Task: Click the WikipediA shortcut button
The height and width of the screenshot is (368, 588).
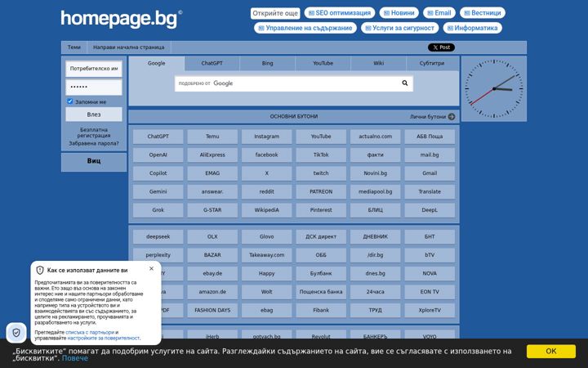Action: [x=266, y=210]
